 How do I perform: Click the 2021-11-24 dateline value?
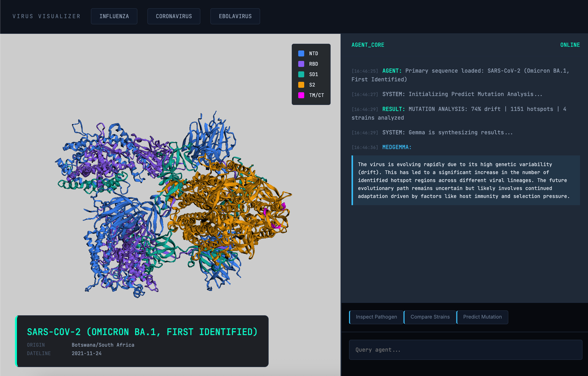coord(86,353)
